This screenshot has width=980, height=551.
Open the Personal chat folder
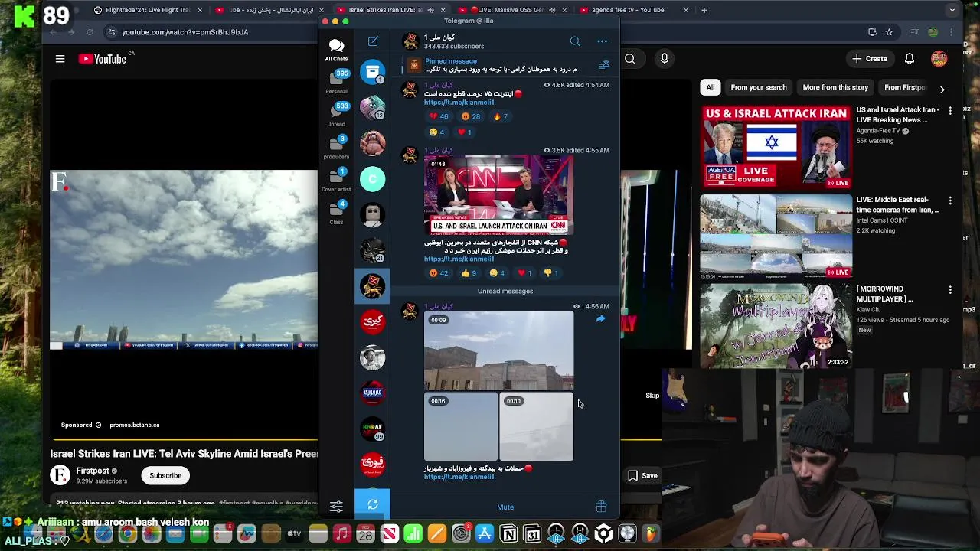pyautogui.click(x=336, y=83)
